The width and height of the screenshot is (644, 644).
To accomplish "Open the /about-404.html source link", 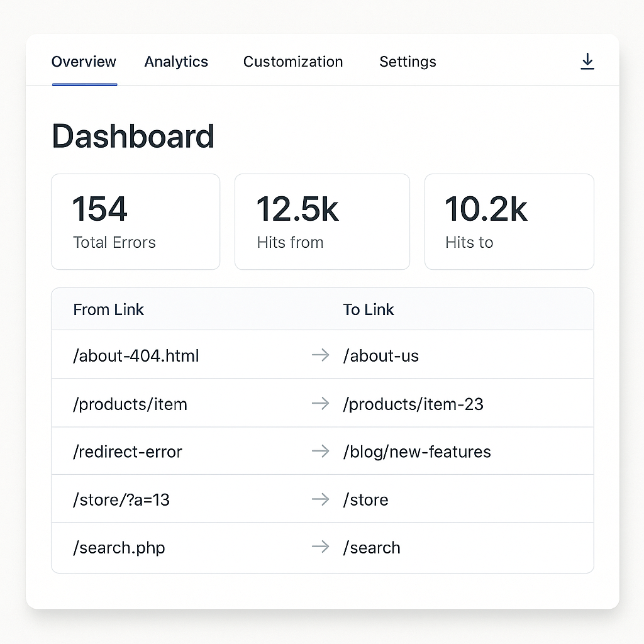I will (x=136, y=356).
